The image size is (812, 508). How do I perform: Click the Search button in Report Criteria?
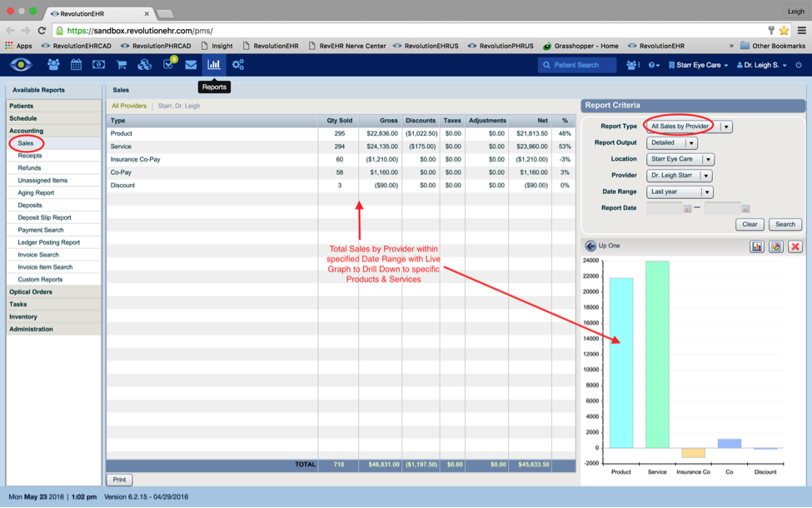[x=784, y=224]
